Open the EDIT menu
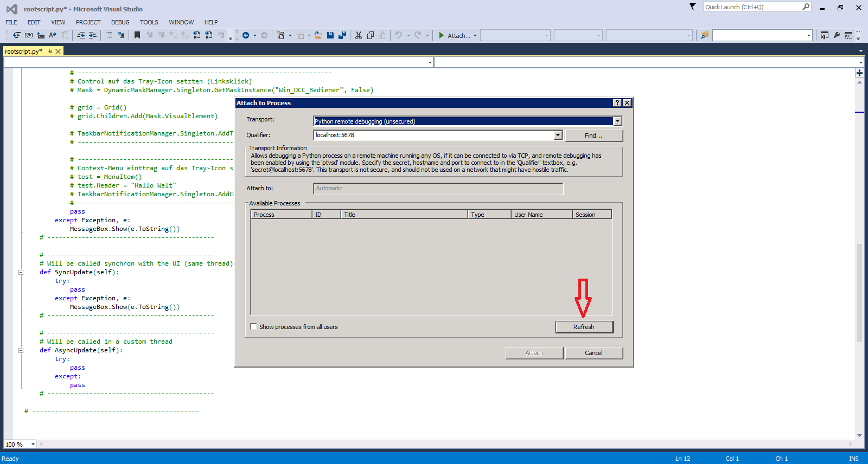Screen dimensions: 868x464 [34, 22]
